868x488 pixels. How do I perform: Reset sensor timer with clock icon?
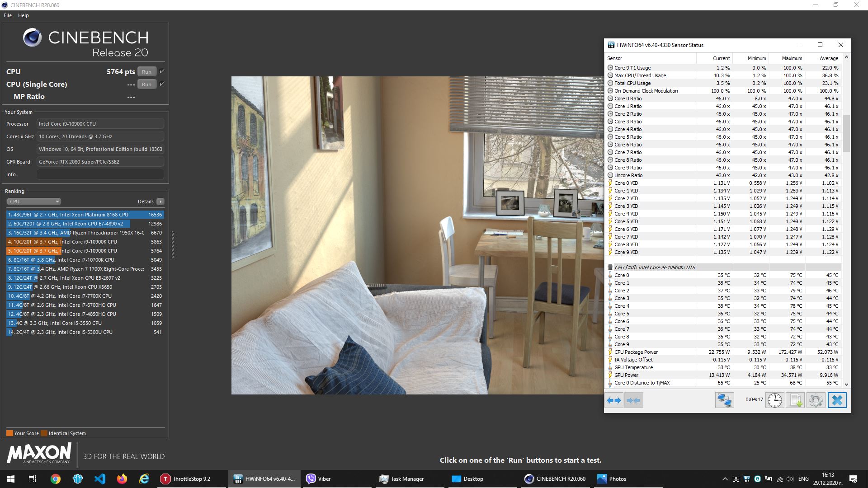point(774,400)
